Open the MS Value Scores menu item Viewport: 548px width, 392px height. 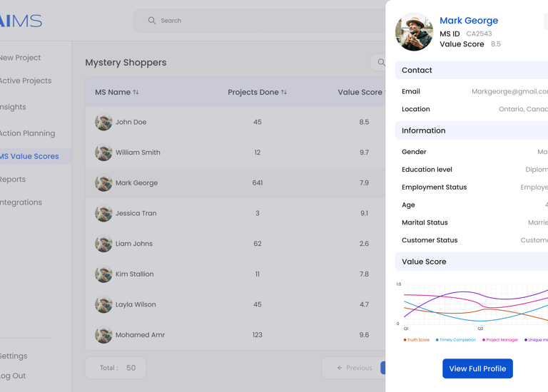tap(29, 156)
